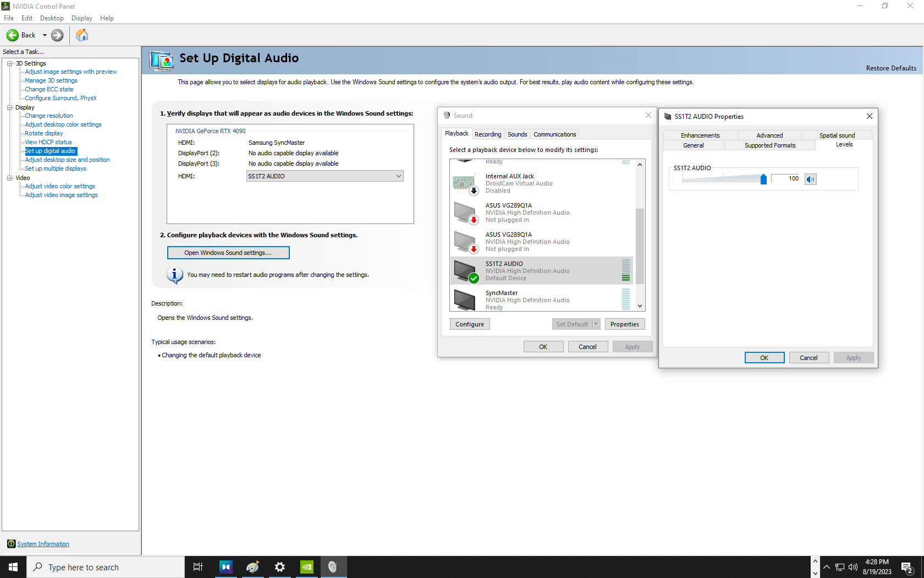The image size is (924, 578).
Task: Open Edit menu
Action: (x=27, y=18)
